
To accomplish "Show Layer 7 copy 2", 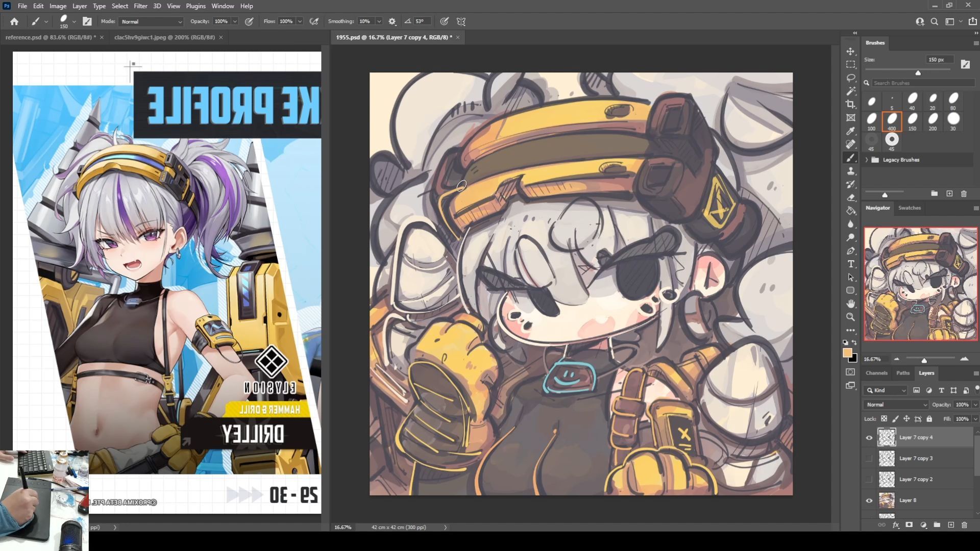I will [x=869, y=480].
